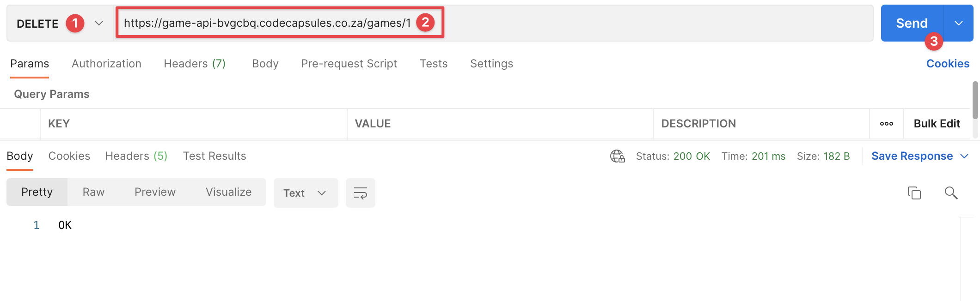Expand the Save Response menu
The height and width of the screenshot is (301, 980).
click(964, 157)
